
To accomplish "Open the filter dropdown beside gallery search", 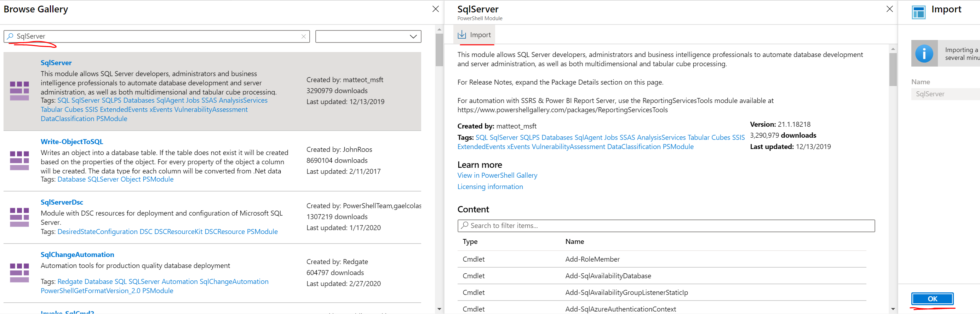I will tap(368, 36).
